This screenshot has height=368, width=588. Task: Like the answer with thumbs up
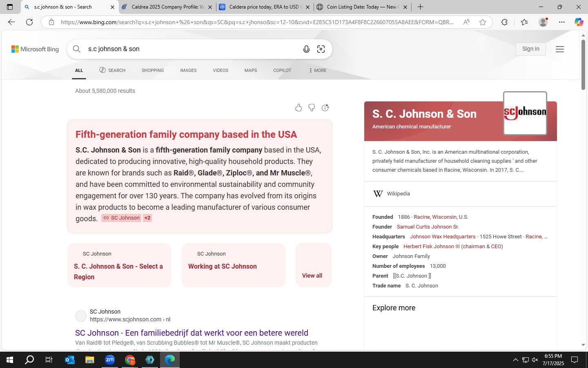298,108
